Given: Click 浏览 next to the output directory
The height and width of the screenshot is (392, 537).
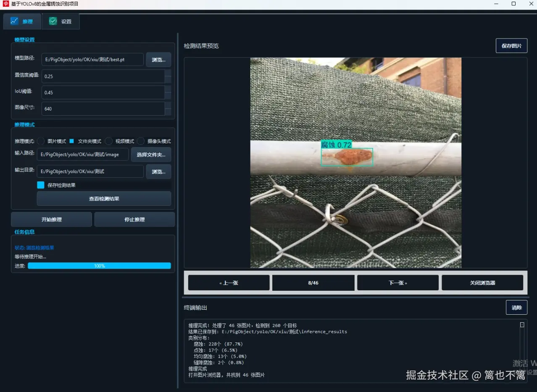Looking at the screenshot, I should tap(158, 171).
